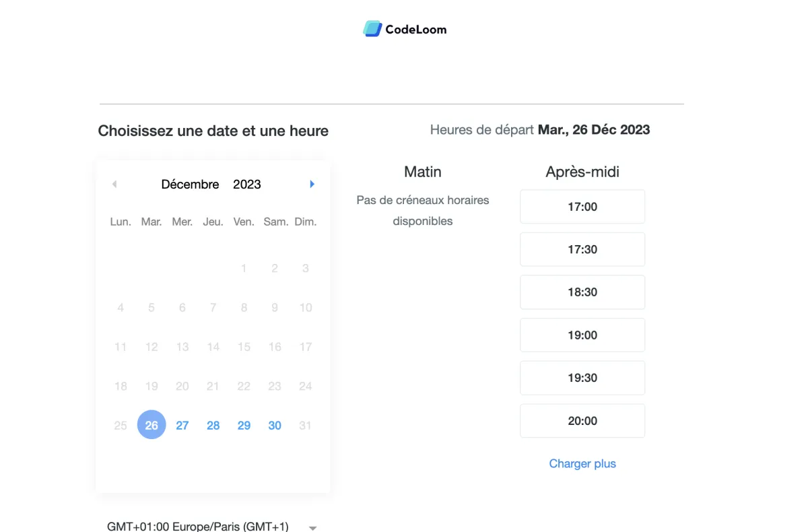This screenshot has height=532, width=808.
Task: Choose the 17:00 time slot
Action: [582, 207]
